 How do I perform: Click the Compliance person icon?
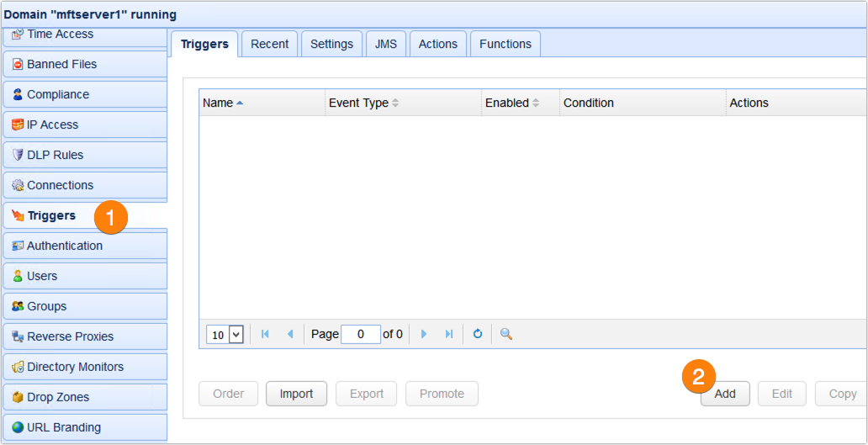pyautogui.click(x=18, y=95)
